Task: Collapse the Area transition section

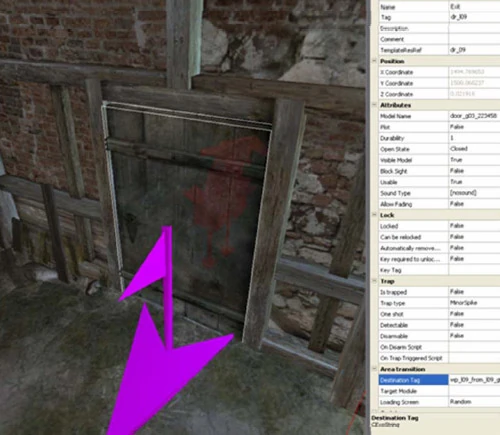Action: [374, 369]
